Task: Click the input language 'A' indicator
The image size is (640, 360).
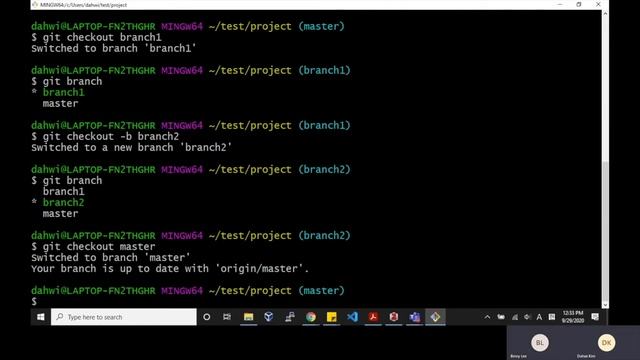Action: (539, 317)
